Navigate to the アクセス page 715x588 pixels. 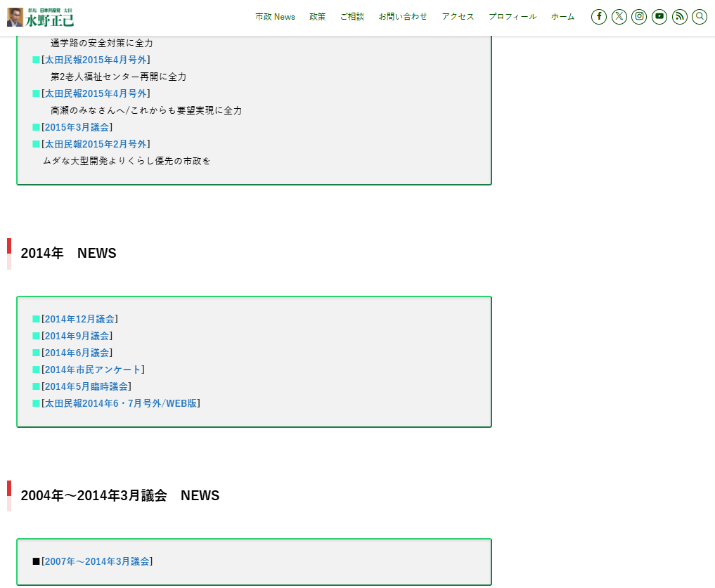(458, 17)
